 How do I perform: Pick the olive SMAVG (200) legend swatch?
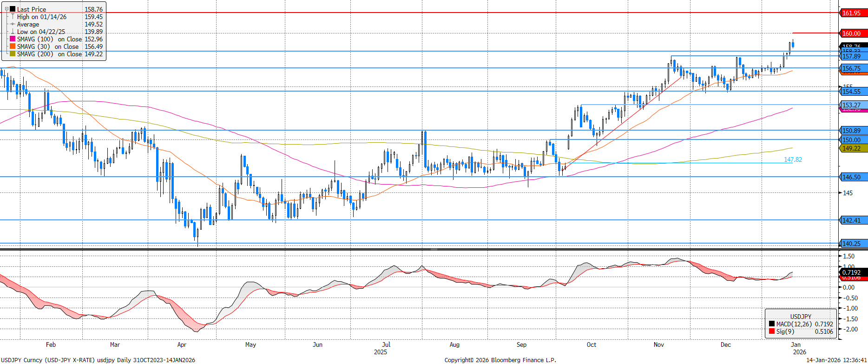tap(13, 54)
